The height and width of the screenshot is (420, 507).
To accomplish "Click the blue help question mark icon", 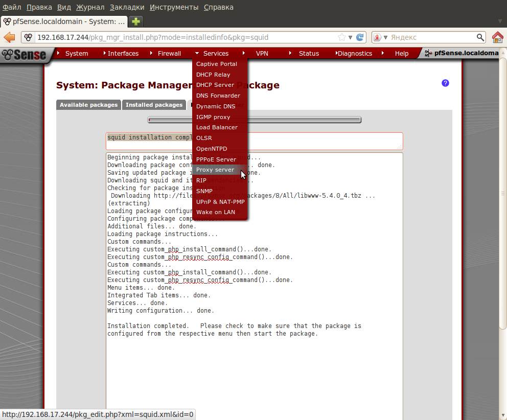I will [x=445, y=83].
